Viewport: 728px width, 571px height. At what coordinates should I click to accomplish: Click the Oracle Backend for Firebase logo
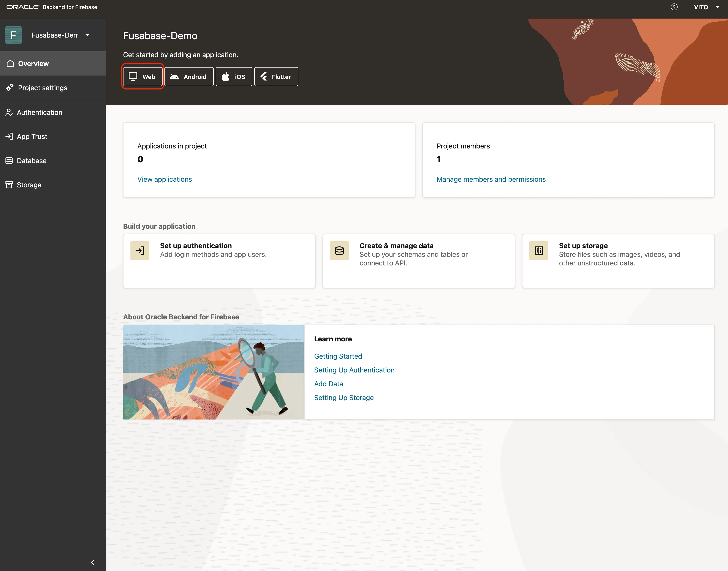(x=52, y=7)
